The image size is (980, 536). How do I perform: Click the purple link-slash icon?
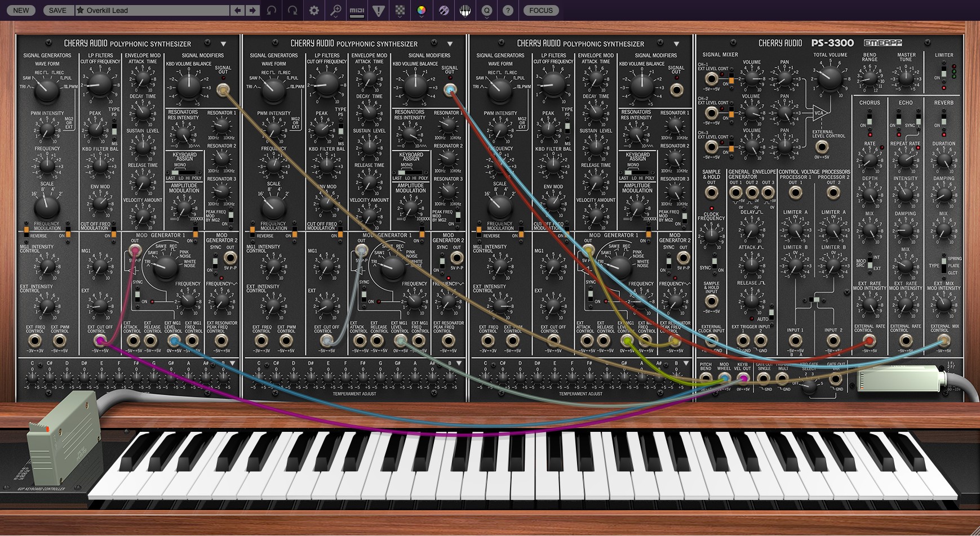[x=444, y=10]
